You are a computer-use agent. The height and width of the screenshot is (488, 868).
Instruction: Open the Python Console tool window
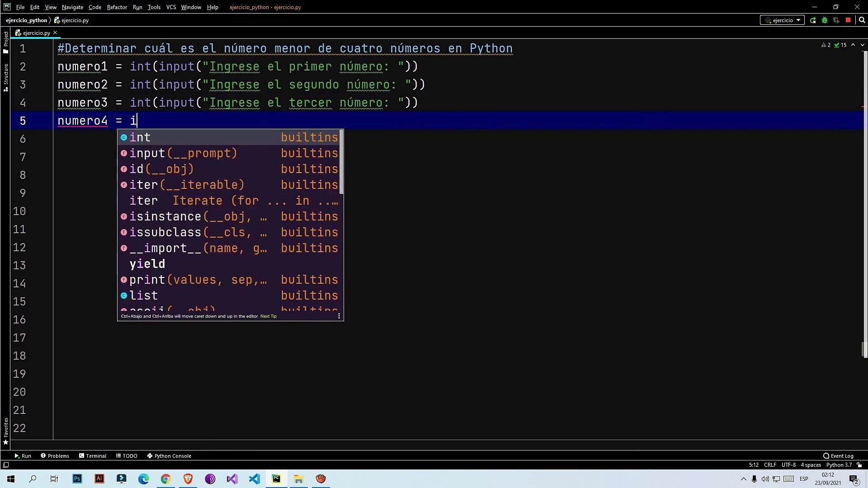click(169, 455)
